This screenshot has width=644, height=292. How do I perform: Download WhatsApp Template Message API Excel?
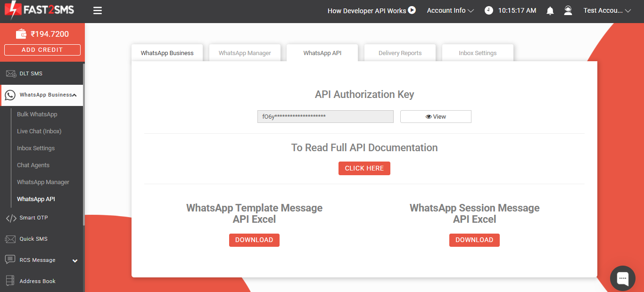254,240
